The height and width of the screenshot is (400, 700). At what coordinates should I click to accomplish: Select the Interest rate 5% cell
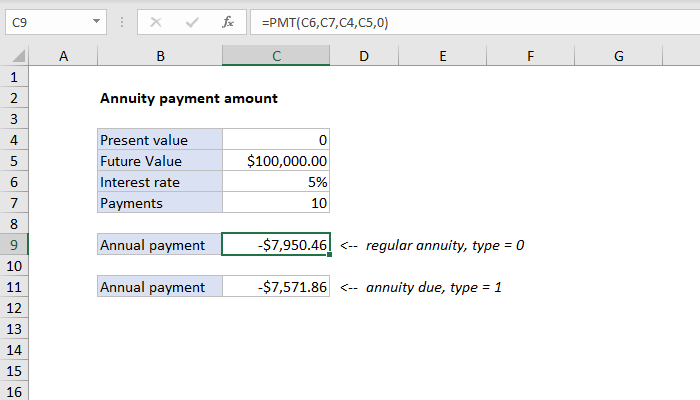pyautogui.click(x=276, y=182)
